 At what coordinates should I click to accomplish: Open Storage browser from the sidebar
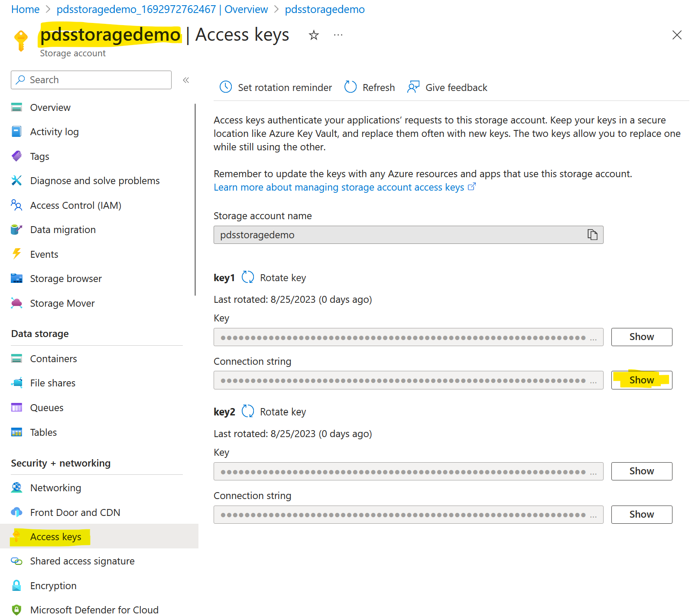tap(65, 279)
